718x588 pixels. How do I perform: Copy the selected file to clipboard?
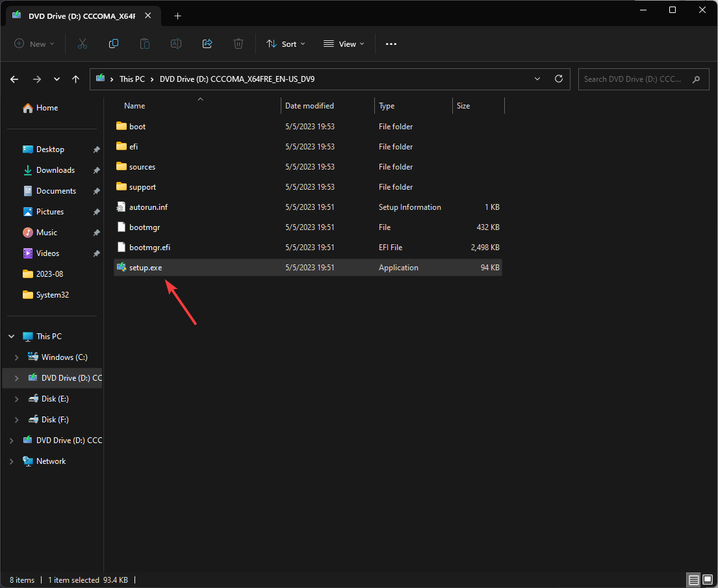pos(114,44)
